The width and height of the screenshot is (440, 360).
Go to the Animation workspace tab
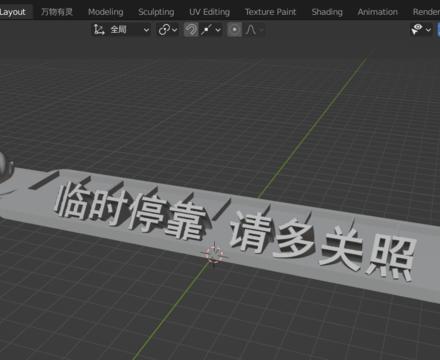[x=378, y=12]
